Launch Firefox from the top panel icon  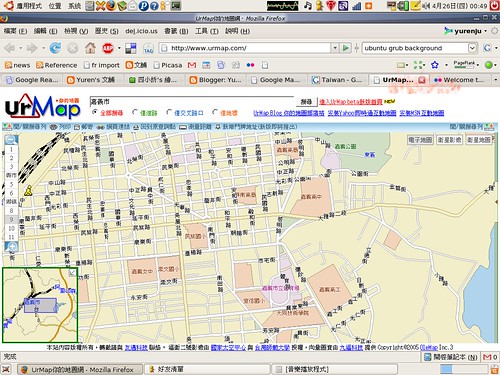[111, 5]
